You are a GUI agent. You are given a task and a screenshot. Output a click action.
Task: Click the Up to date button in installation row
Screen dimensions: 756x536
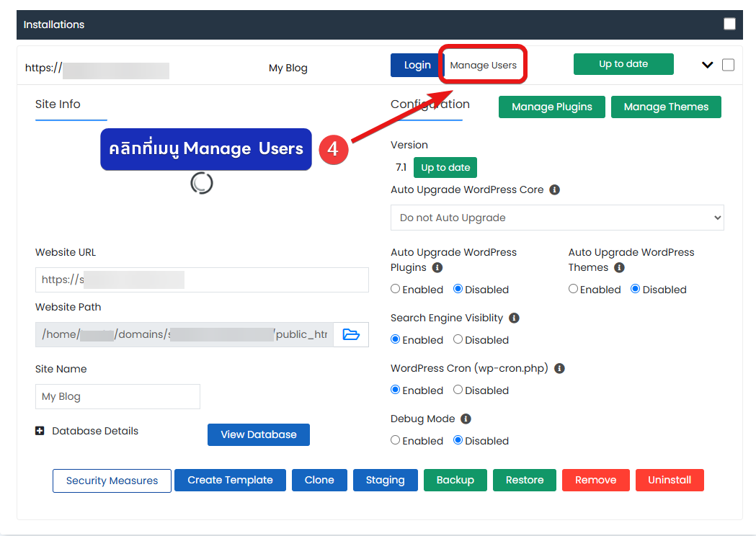pos(623,64)
